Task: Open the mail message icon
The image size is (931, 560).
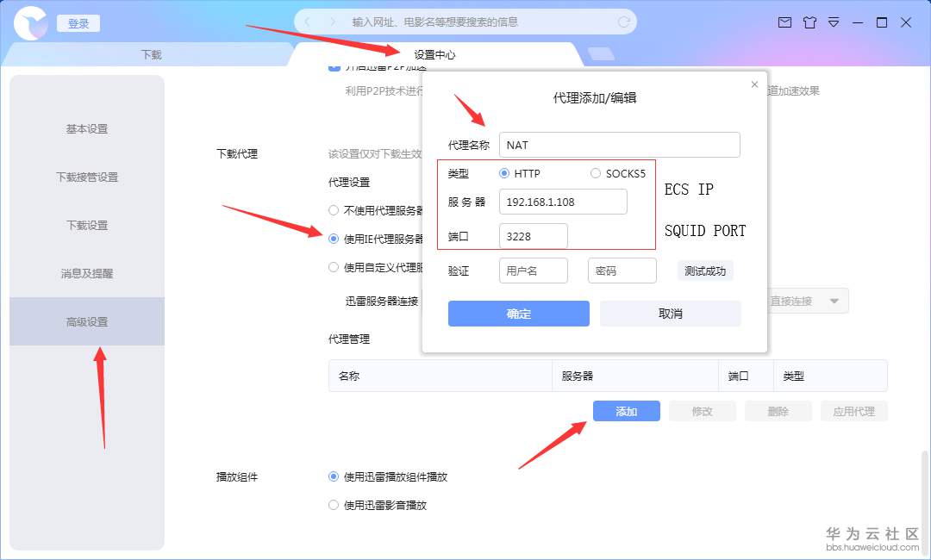Action: coord(785,22)
